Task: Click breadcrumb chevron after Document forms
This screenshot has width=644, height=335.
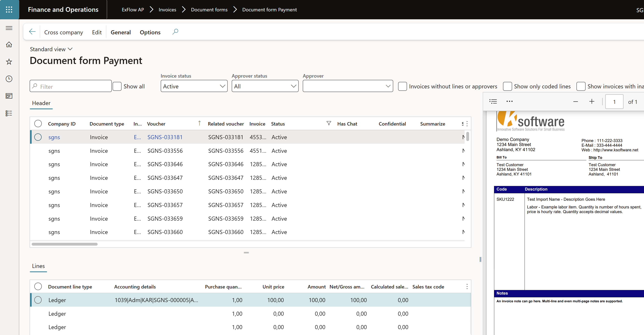Action: tap(235, 10)
